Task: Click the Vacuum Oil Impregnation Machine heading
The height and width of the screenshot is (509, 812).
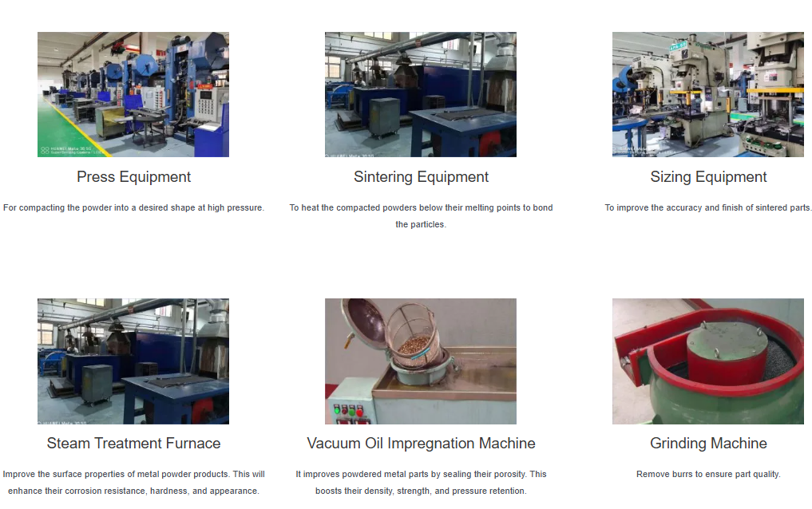Action: tap(421, 444)
